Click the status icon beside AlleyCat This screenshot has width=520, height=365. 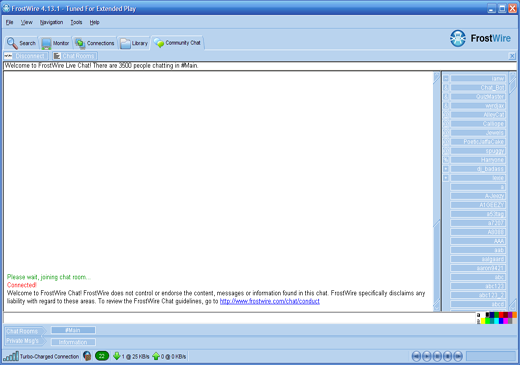(x=446, y=115)
